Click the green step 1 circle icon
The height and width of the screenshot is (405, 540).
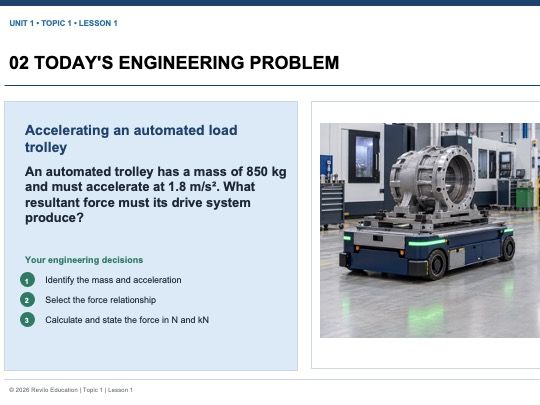pyautogui.click(x=27, y=280)
